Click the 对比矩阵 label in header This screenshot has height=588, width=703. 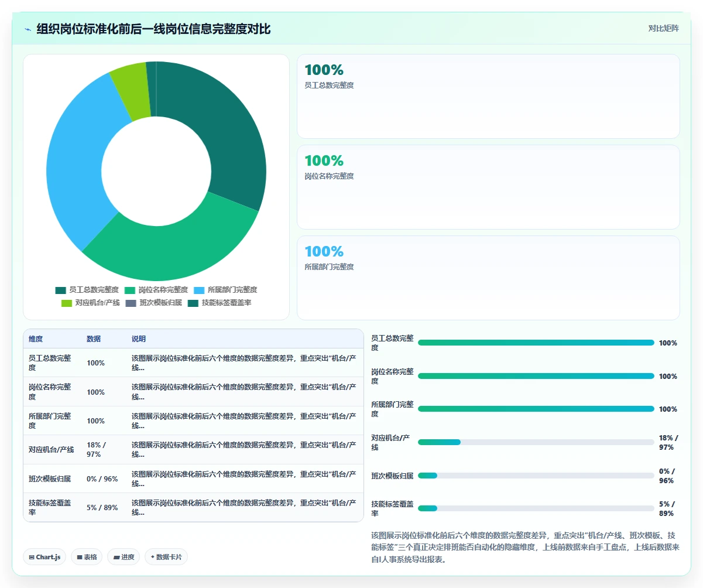(663, 28)
